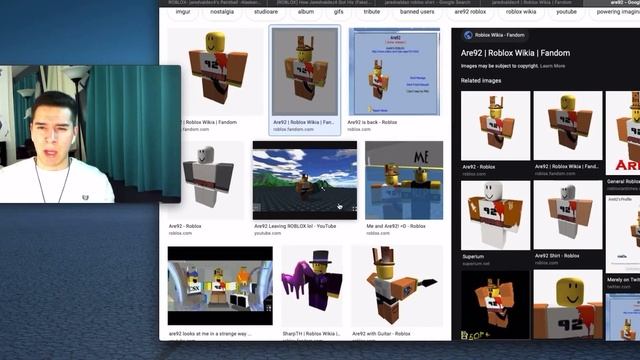
Task: Switch to jaredvaldez roblox shirt Google Search tab
Action: coord(427,2)
